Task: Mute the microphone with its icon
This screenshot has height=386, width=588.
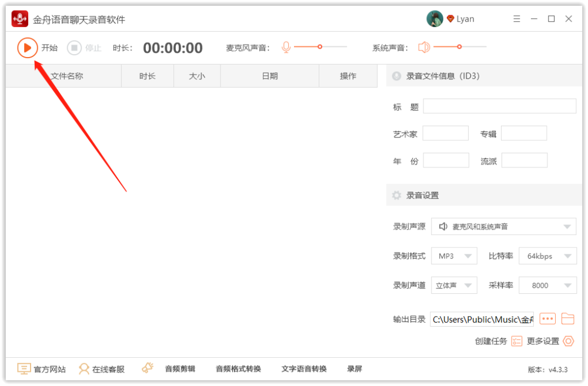Action: 286,47
